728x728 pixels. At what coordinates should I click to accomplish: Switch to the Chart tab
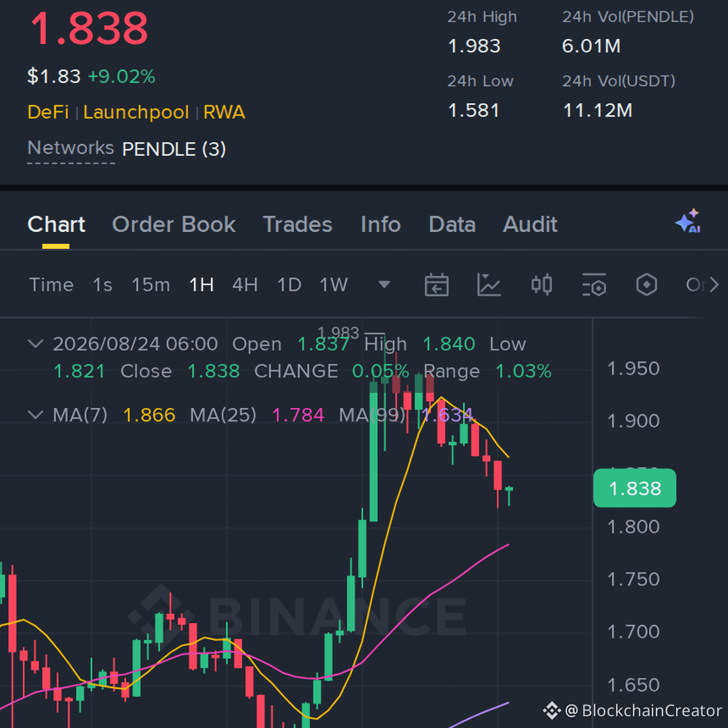point(56,224)
